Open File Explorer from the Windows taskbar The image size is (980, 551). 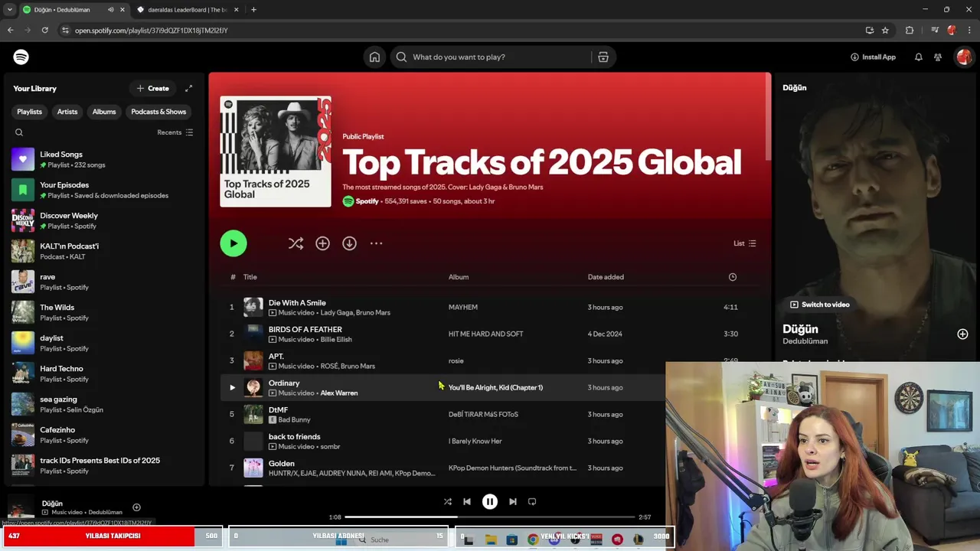coord(491,540)
